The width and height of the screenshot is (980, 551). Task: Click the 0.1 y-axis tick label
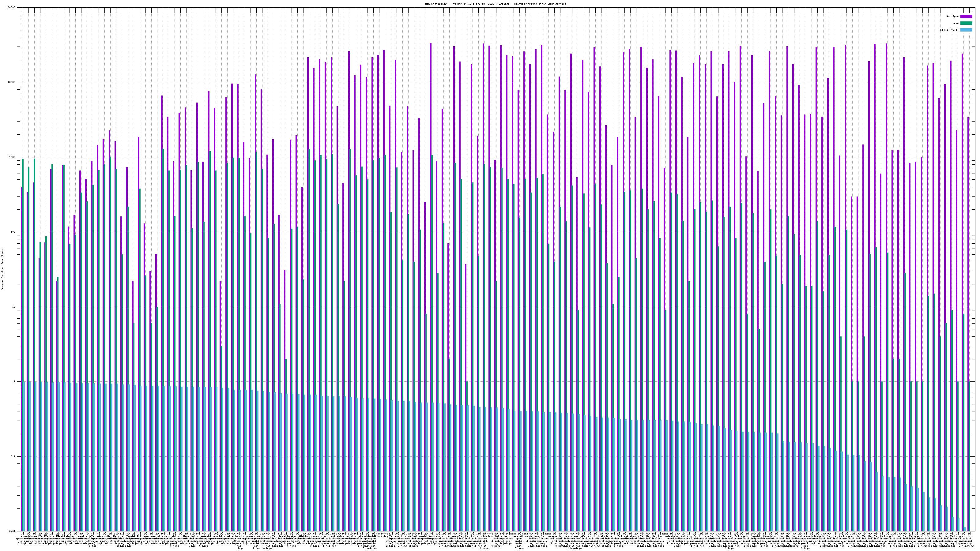tap(13, 456)
